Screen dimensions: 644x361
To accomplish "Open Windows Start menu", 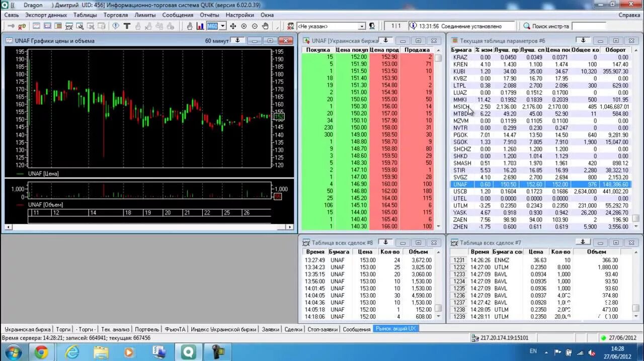I will pos(14,352).
